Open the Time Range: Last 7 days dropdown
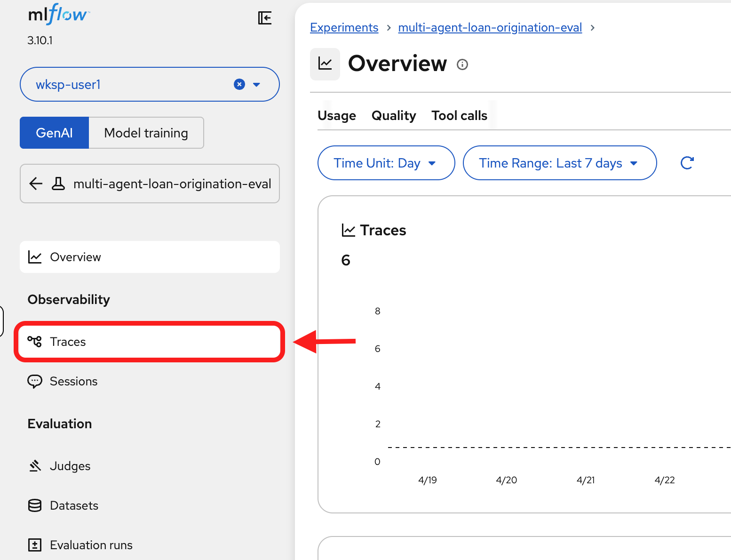Screen dimensions: 731x560 (560, 163)
